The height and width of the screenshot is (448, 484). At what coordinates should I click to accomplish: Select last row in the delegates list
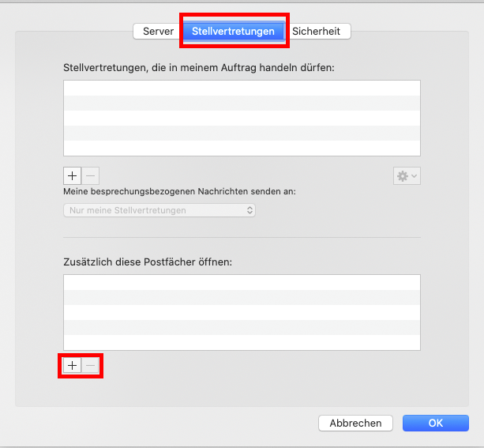pyautogui.click(x=242, y=149)
